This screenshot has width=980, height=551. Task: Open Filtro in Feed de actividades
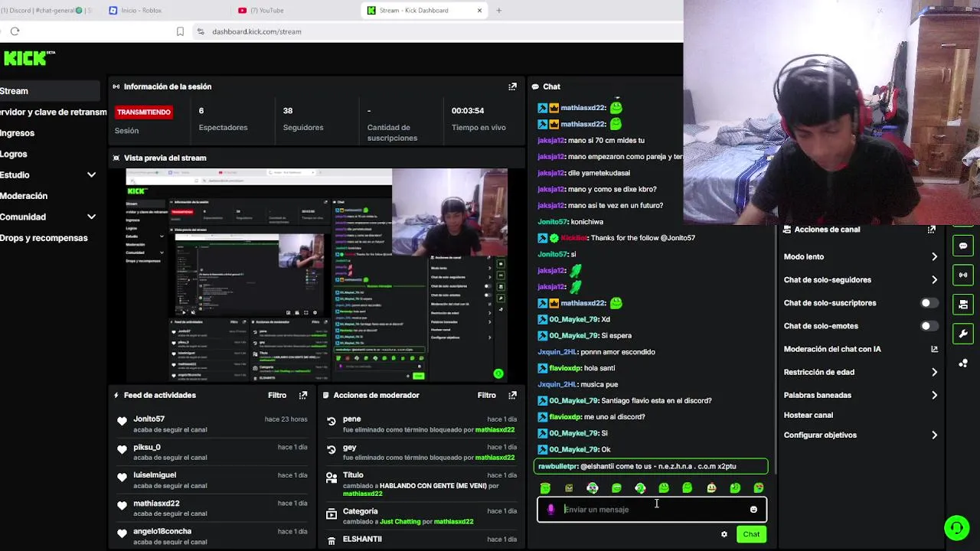pyautogui.click(x=277, y=396)
